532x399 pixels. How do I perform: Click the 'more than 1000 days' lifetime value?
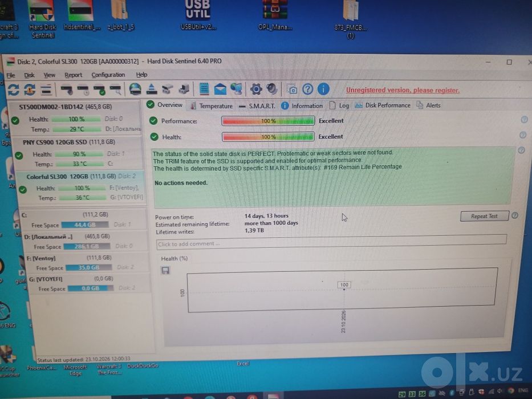point(271,223)
